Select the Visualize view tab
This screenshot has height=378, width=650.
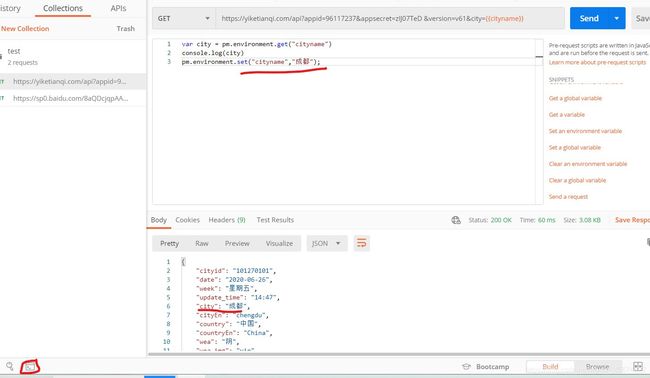coord(279,243)
